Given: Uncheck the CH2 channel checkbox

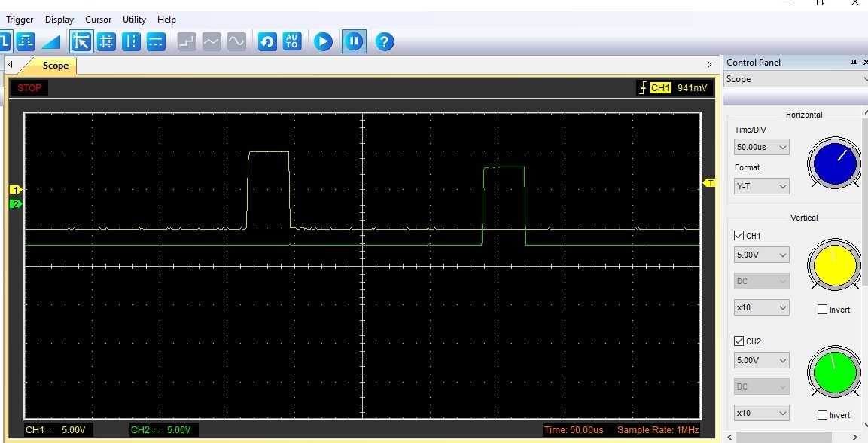Looking at the screenshot, I should (739, 341).
